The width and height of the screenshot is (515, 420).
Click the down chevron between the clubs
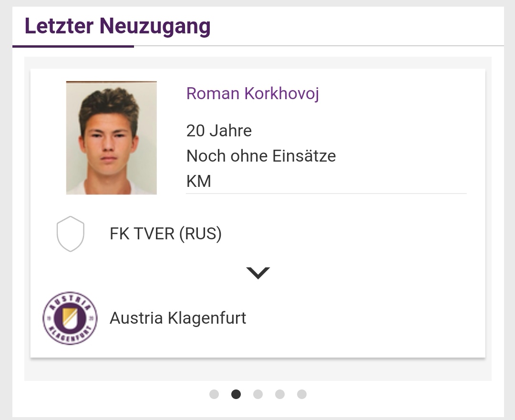point(258,273)
